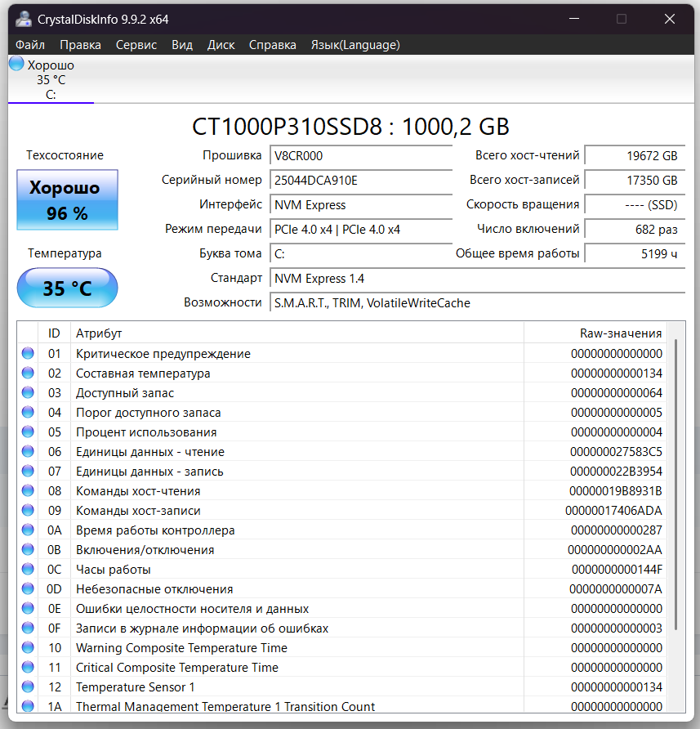This screenshot has height=729, width=700.
Task: Click status orb for Единицы данных - запись row
Action: tap(28, 471)
